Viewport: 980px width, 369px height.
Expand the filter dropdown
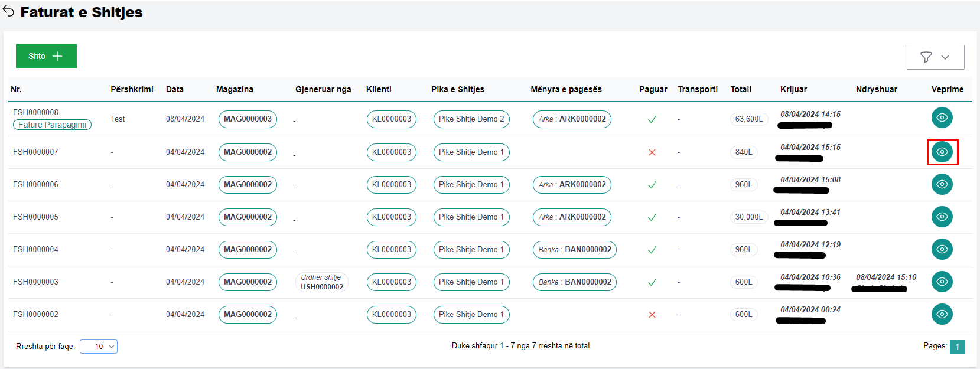point(935,57)
